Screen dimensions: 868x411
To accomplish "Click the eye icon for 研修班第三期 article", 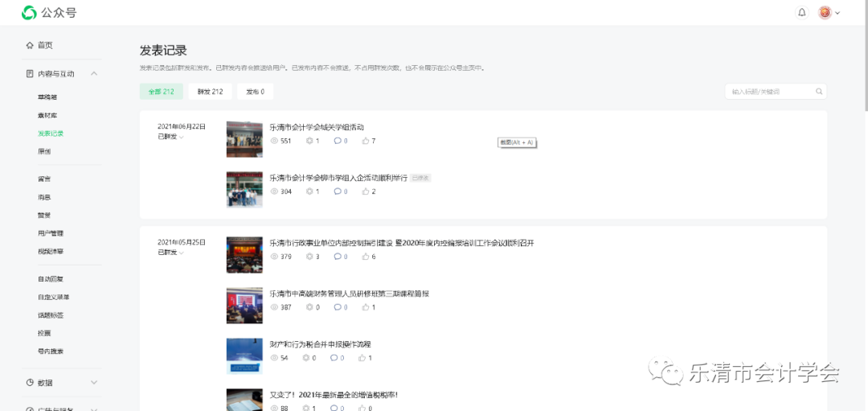I will point(273,307).
